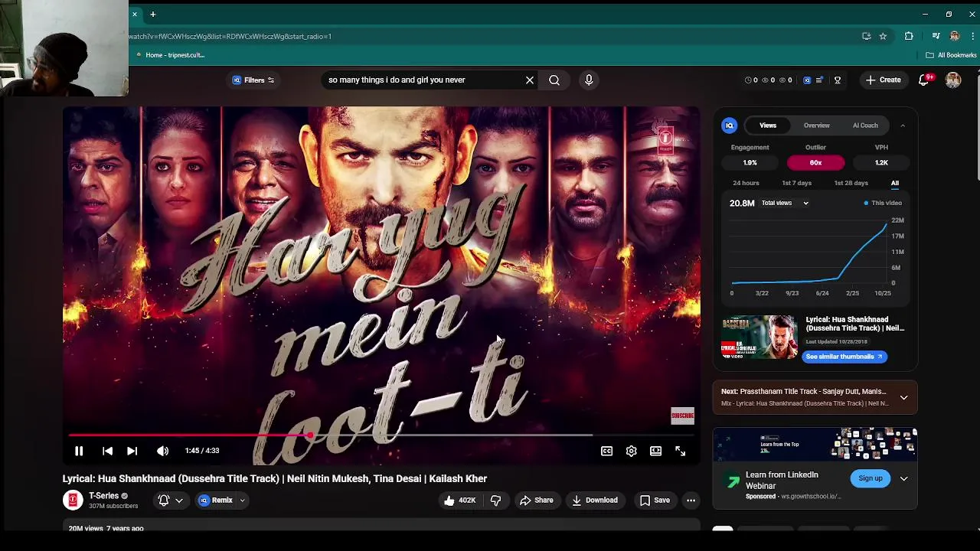
Task: Bookmark this page with the star icon
Action: (883, 36)
